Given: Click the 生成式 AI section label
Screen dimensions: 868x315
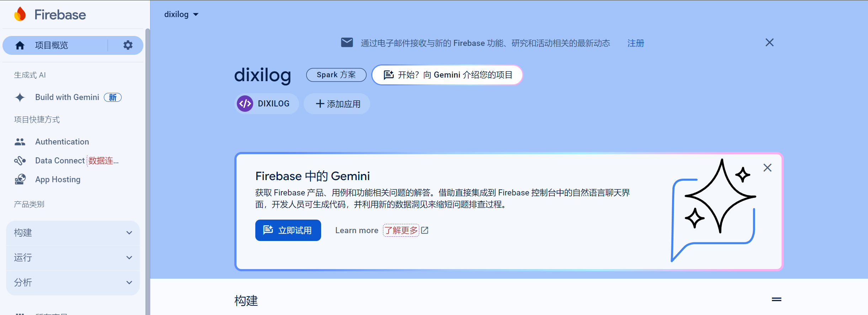Looking at the screenshot, I should click(30, 75).
